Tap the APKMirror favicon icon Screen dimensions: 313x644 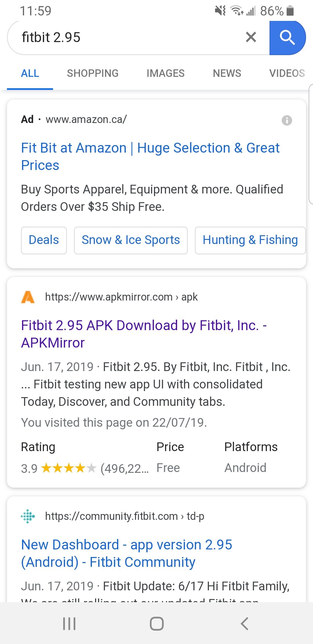tap(28, 297)
